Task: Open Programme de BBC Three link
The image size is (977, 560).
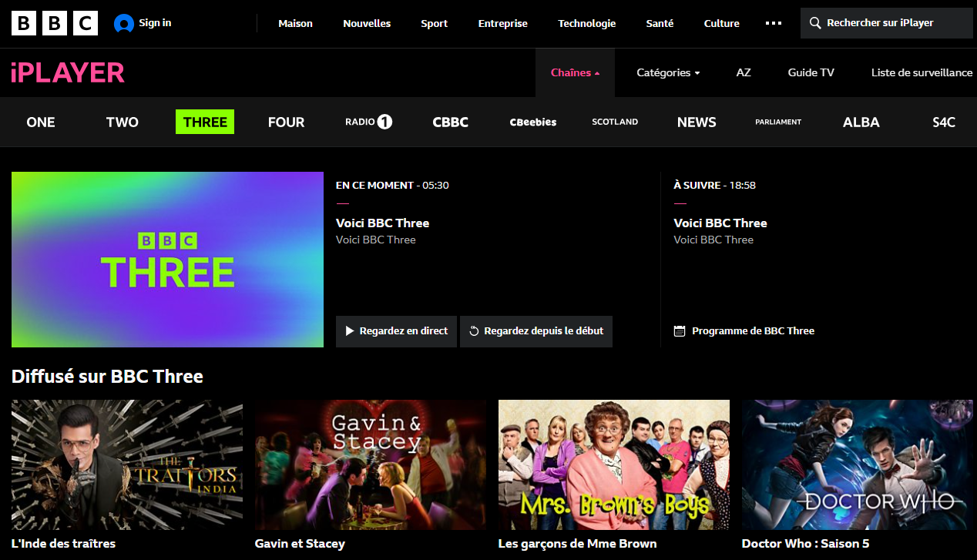Action: tap(744, 331)
